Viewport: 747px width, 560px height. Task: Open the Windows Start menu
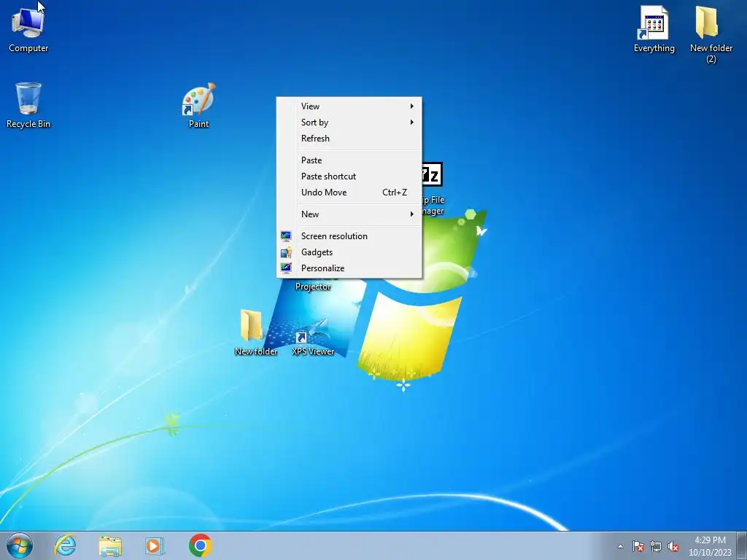[20, 545]
